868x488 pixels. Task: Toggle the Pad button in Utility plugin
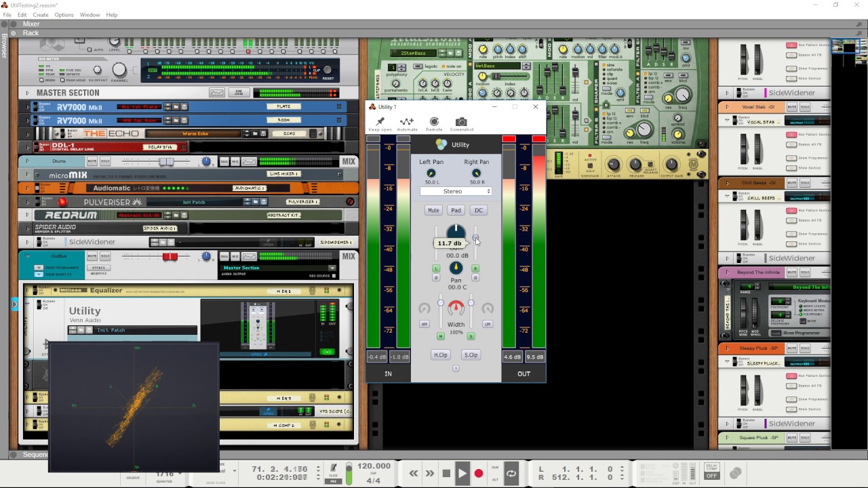tap(456, 210)
